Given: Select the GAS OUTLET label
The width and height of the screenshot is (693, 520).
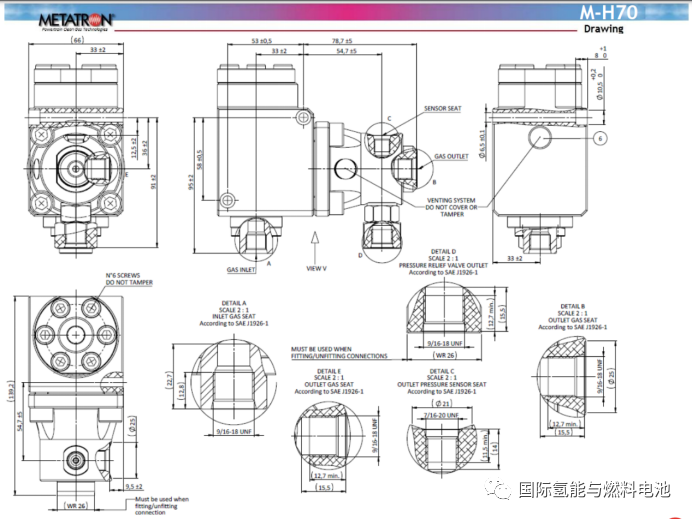Looking at the screenshot, I should click(451, 156).
